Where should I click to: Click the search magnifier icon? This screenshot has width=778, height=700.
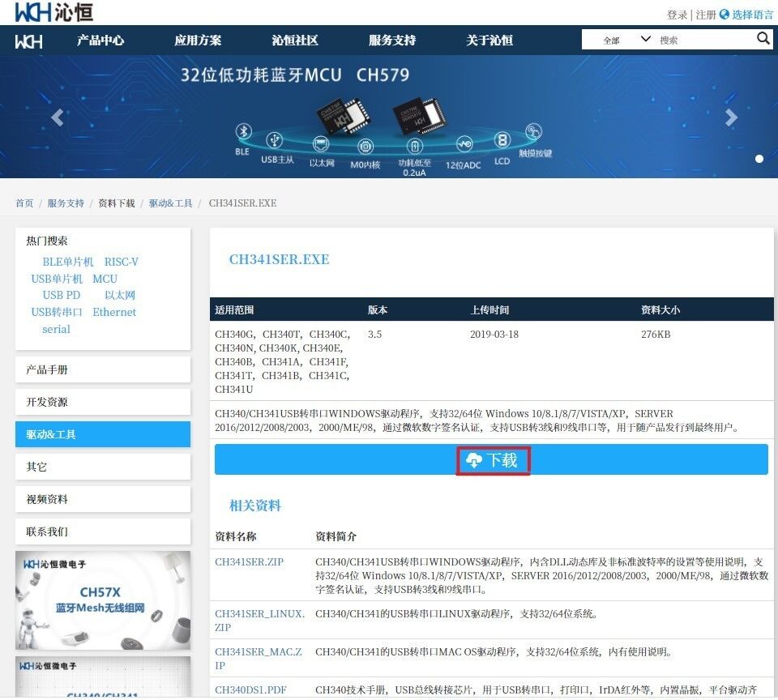(x=763, y=38)
